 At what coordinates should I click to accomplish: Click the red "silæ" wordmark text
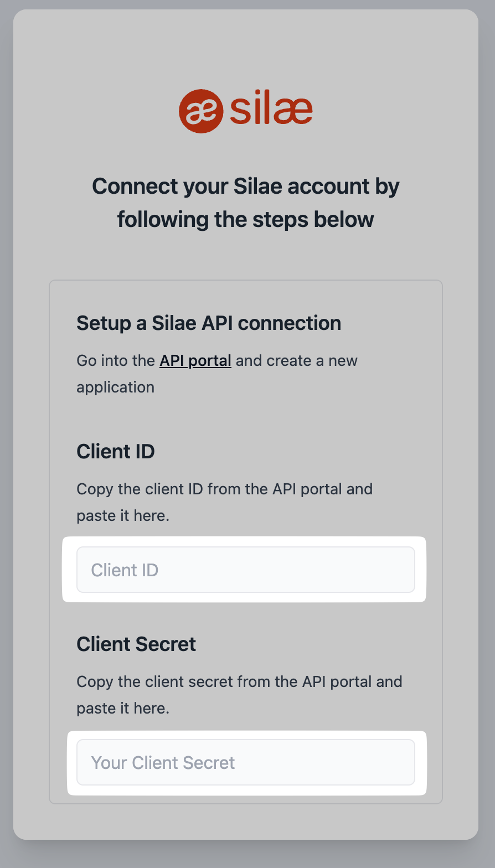(271, 110)
